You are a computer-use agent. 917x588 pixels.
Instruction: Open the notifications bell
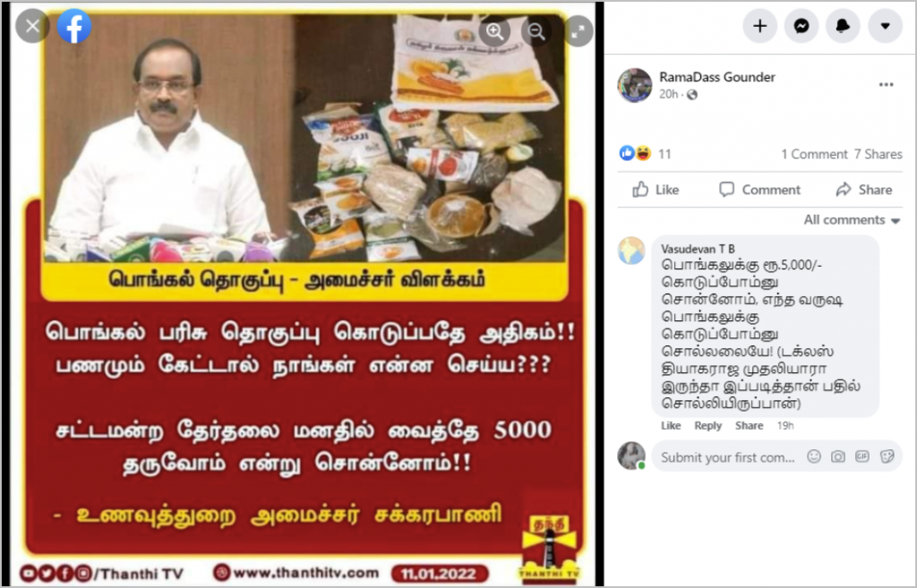843,26
